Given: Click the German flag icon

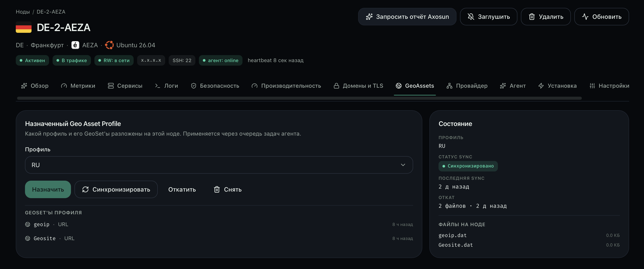Looking at the screenshot, I should [x=23, y=27].
